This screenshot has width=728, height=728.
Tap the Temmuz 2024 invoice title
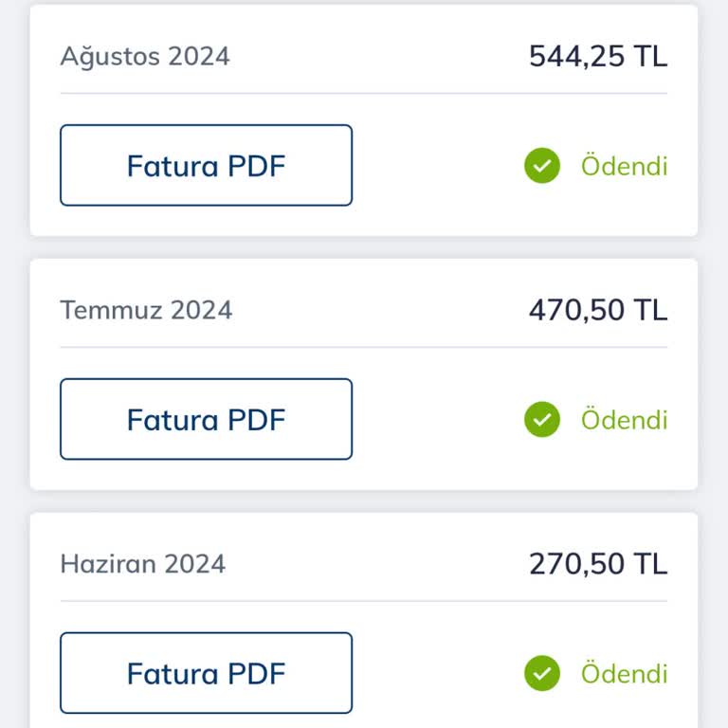pos(146,310)
